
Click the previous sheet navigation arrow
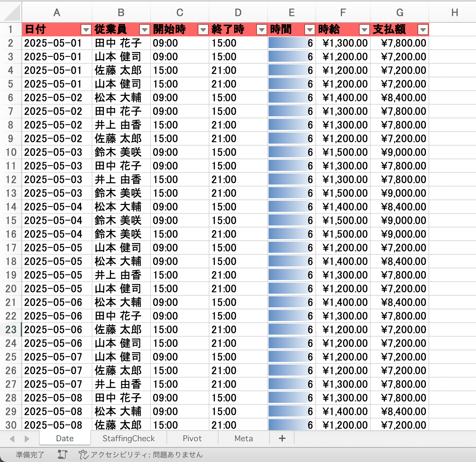(x=12, y=438)
